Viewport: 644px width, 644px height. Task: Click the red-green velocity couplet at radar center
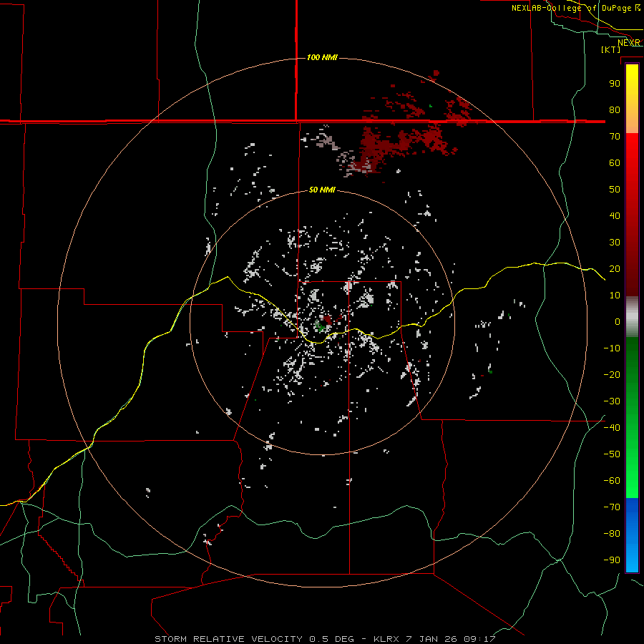coord(323,324)
